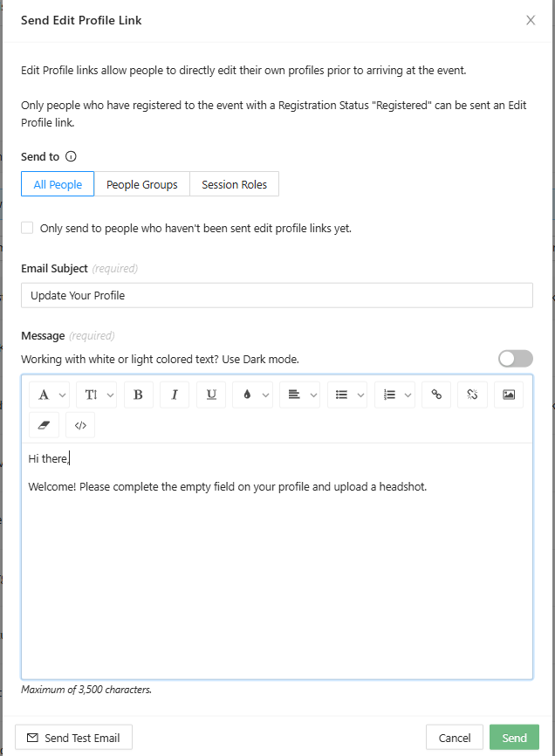This screenshot has width=555, height=756.
Task: Click the 'Welcome! Please complete' message line
Action: [228, 486]
